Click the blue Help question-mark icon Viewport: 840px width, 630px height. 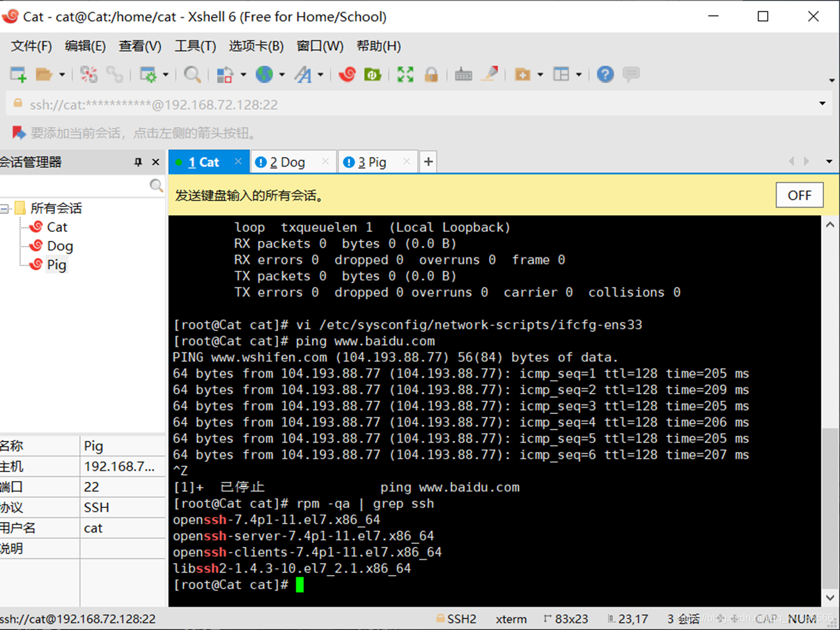[605, 75]
